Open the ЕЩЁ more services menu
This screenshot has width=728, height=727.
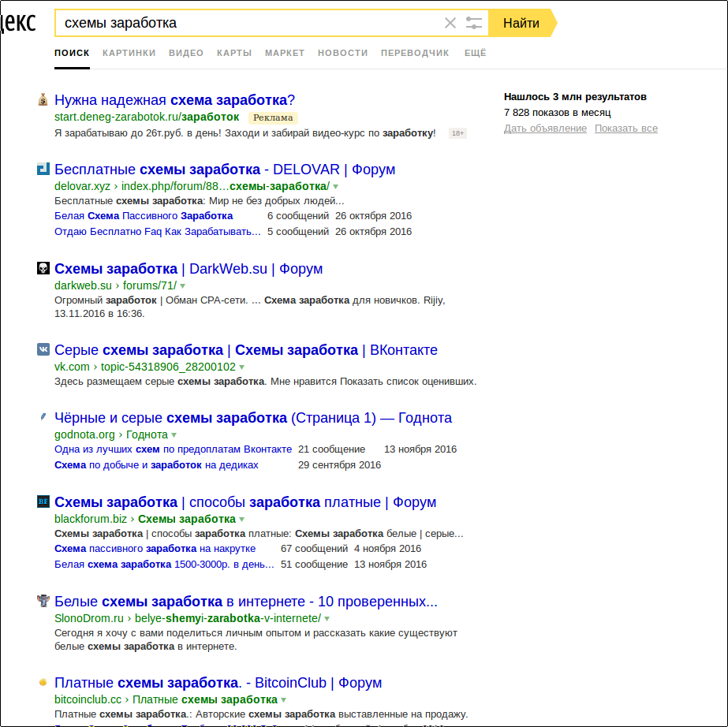[x=476, y=53]
